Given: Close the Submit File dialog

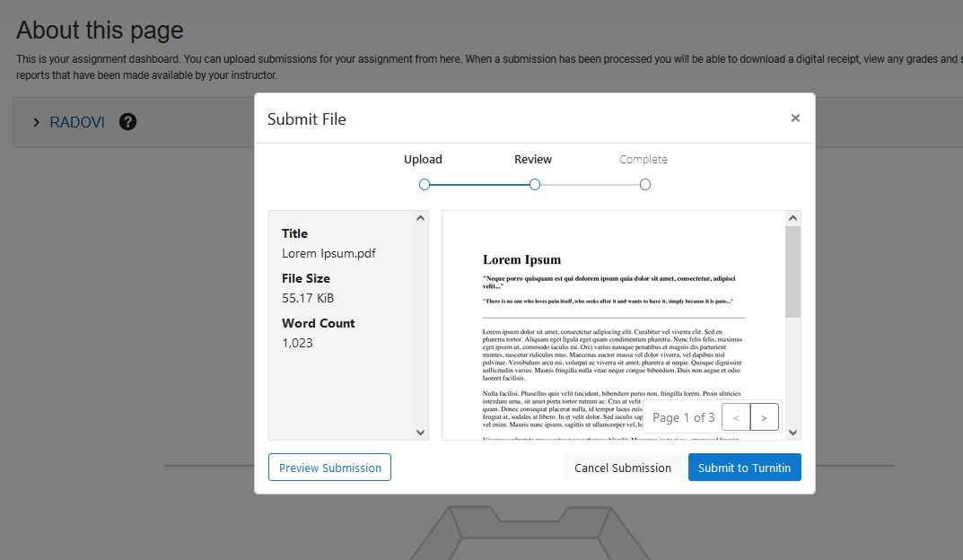Looking at the screenshot, I should (795, 118).
